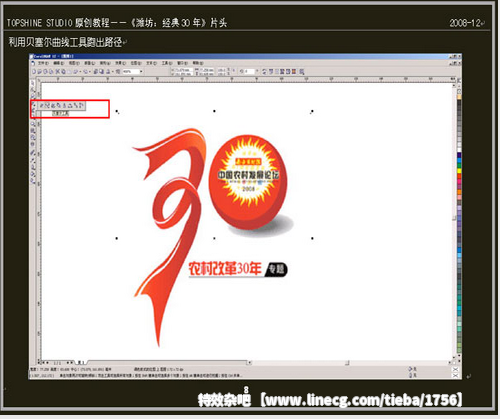Image resolution: width=500 pixels, height=419 pixels.
Task: Open the 编辑 (Edit) menu
Action: [59, 63]
